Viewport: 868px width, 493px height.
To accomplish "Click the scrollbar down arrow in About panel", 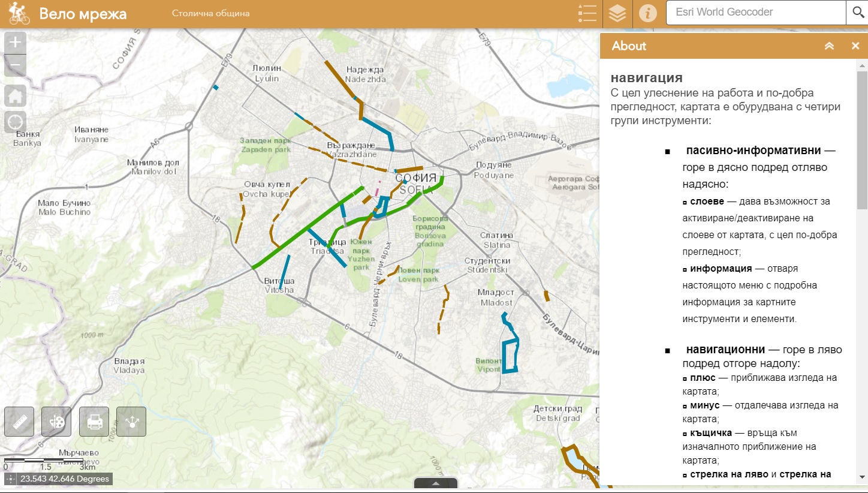I will [862, 477].
